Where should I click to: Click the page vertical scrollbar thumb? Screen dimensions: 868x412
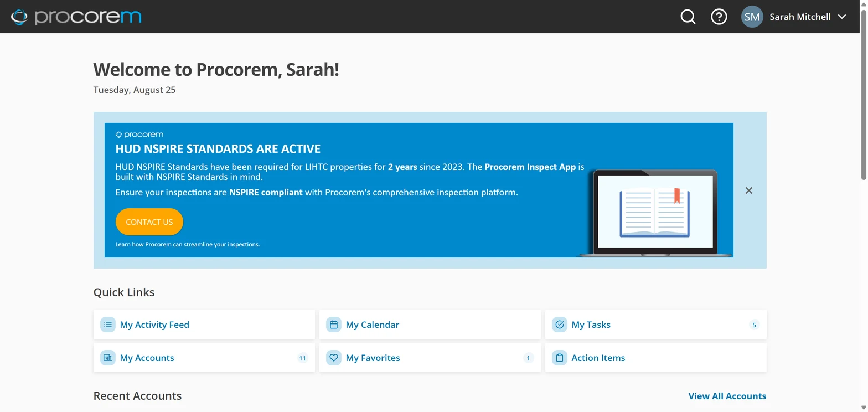(x=864, y=94)
